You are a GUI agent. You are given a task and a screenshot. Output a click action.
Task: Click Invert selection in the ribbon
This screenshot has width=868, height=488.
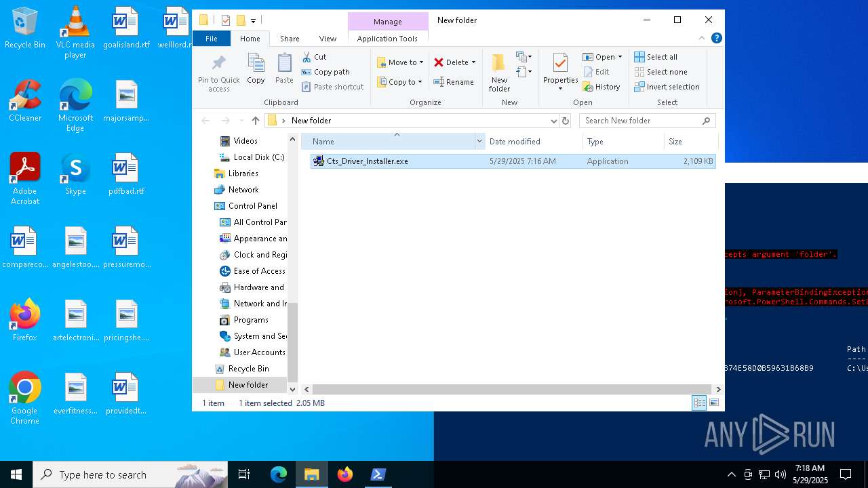pyautogui.click(x=667, y=87)
